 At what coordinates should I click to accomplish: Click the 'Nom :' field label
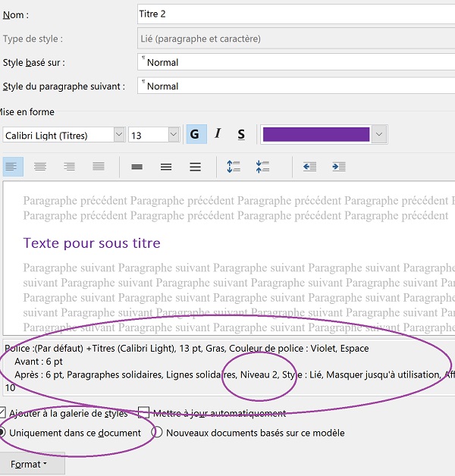pyautogui.click(x=16, y=15)
